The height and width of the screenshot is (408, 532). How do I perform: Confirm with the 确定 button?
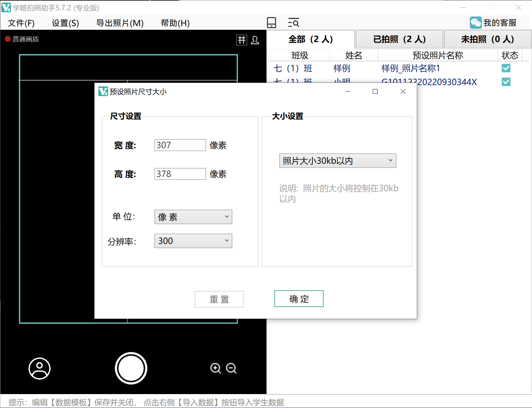pyautogui.click(x=299, y=299)
